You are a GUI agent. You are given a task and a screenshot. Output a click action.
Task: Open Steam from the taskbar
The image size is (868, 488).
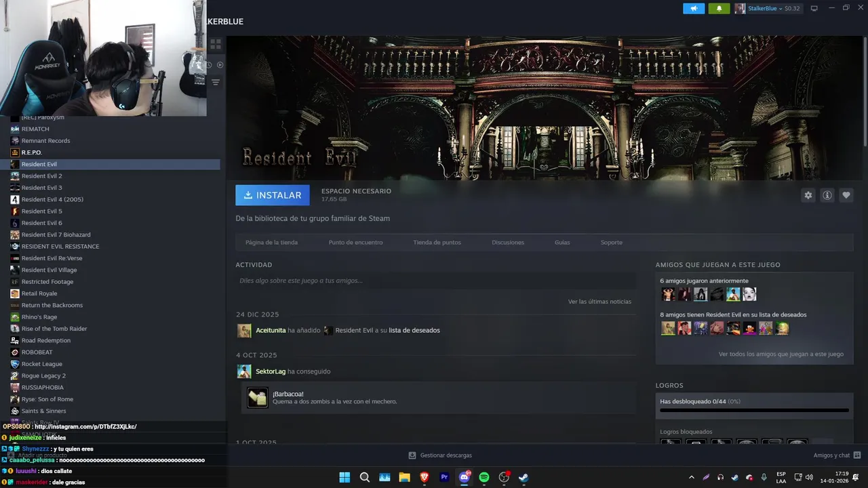[524, 477]
